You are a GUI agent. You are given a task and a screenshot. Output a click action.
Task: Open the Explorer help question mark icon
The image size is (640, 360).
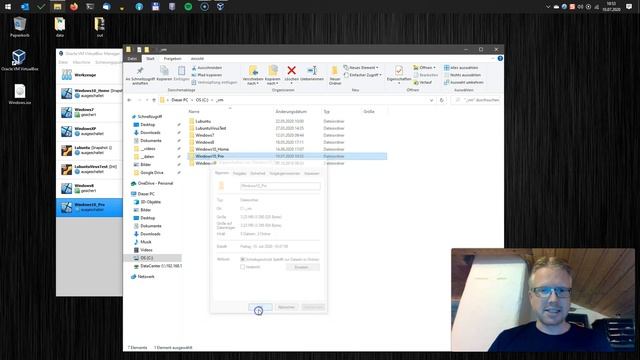[x=500, y=58]
